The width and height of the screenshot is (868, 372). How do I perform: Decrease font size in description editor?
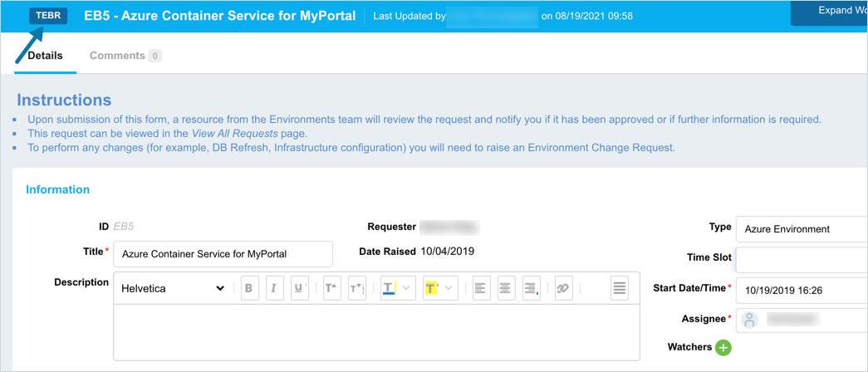pyautogui.click(x=357, y=288)
